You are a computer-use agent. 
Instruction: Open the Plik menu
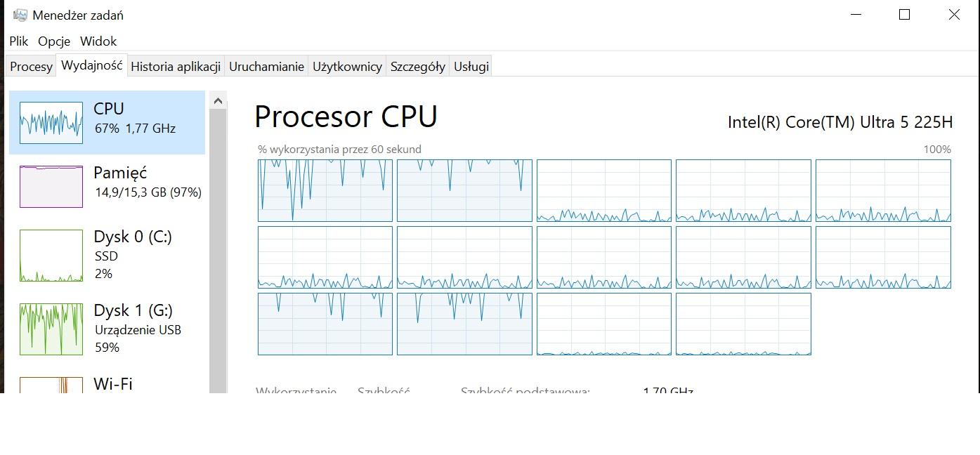pyautogui.click(x=19, y=41)
